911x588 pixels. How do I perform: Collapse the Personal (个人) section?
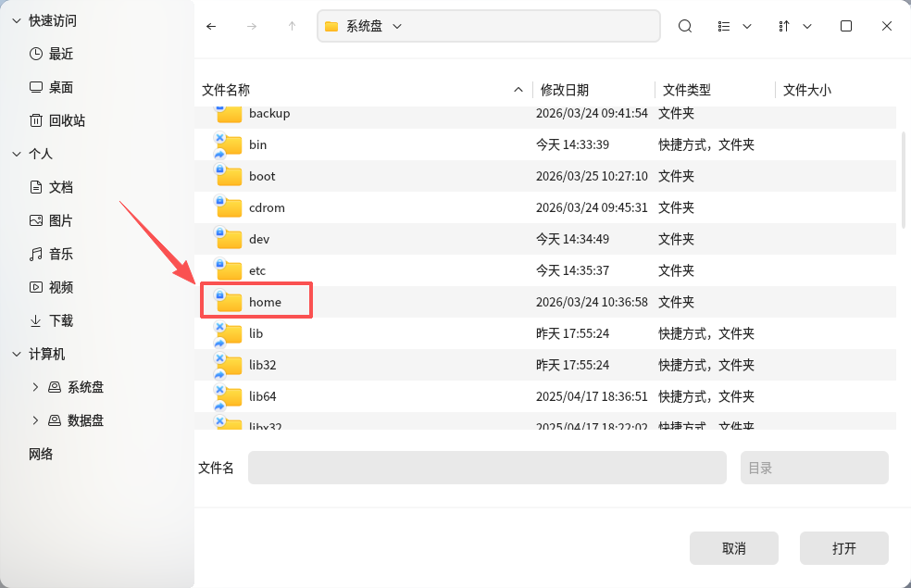pos(16,154)
